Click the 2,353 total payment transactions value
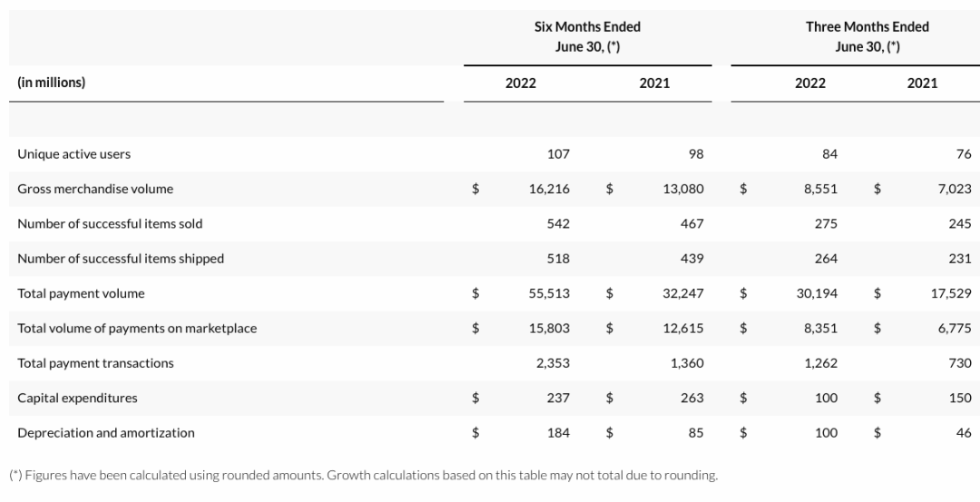Viewport: 980px width, 502px height. 553,363
